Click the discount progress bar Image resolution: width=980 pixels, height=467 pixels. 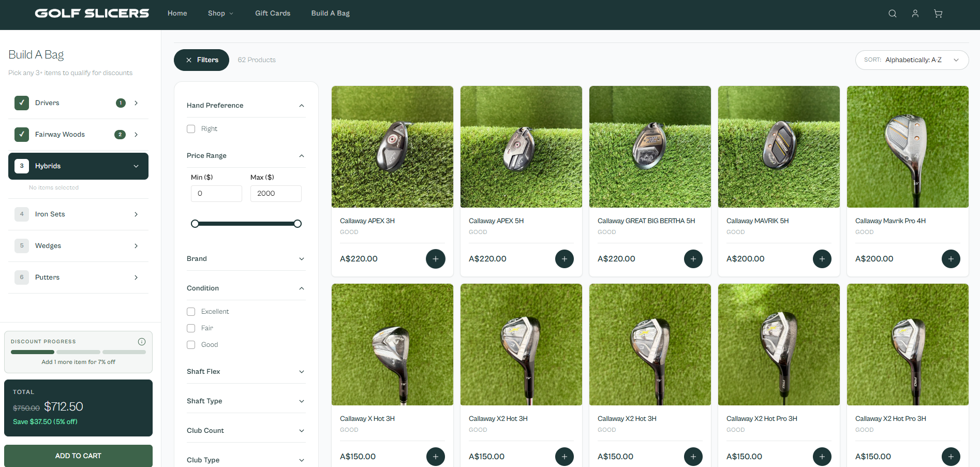[78, 352]
